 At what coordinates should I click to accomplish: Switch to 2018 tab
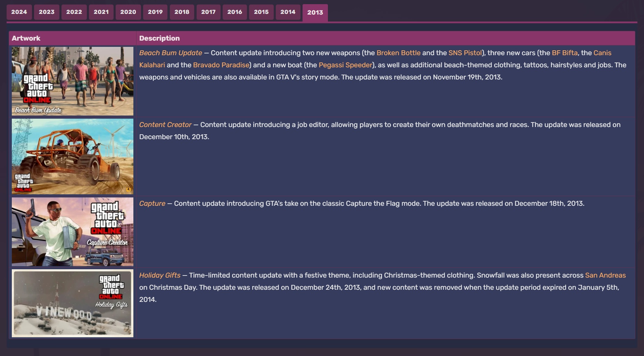point(182,12)
